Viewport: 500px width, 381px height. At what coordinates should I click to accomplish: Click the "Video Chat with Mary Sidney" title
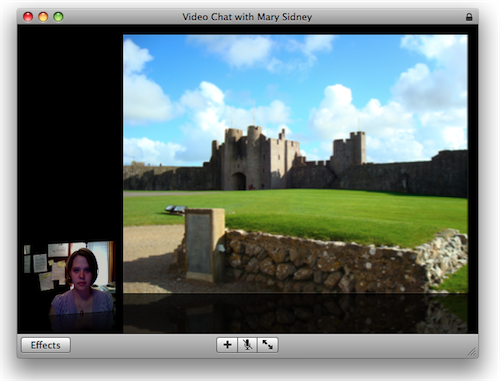tap(247, 17)
